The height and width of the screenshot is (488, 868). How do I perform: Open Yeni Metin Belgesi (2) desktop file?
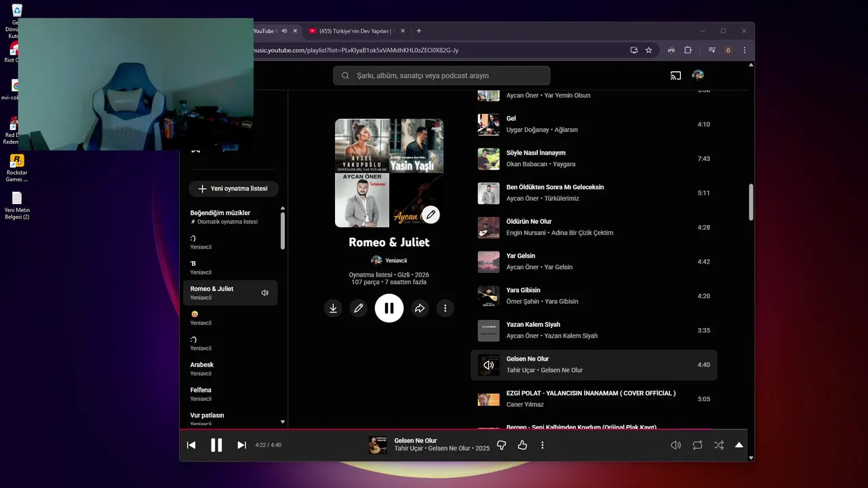click(x=17, y=206)
